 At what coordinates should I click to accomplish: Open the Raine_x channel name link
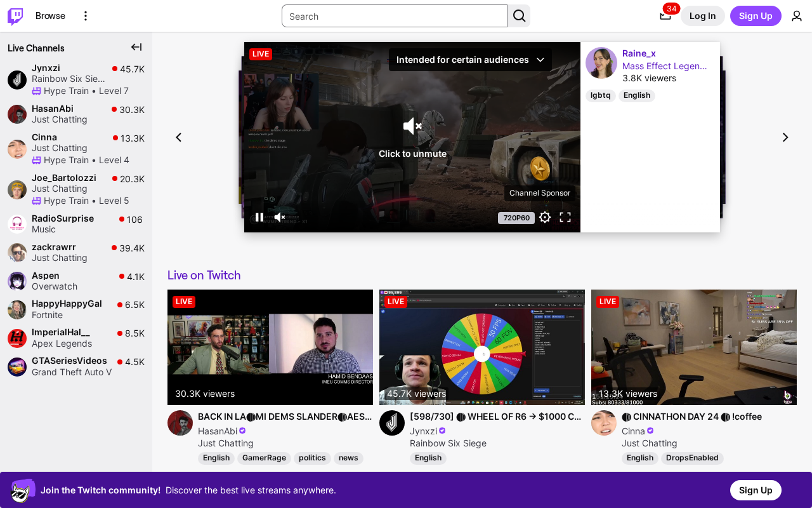pyautogui.click(x=639, y=53)
